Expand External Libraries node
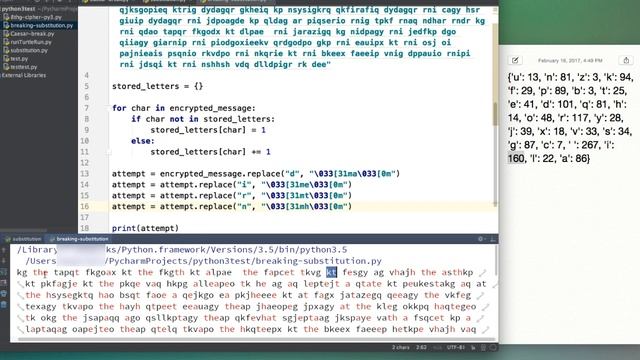Image resolution: width=640 pixels, height=360 pixels. pos(24,76)
